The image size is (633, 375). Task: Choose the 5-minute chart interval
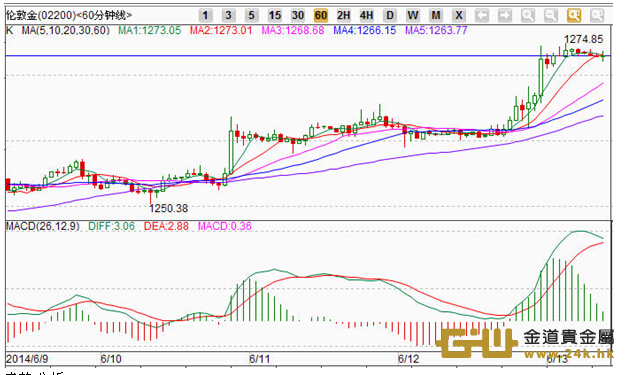tap(252, 15)
